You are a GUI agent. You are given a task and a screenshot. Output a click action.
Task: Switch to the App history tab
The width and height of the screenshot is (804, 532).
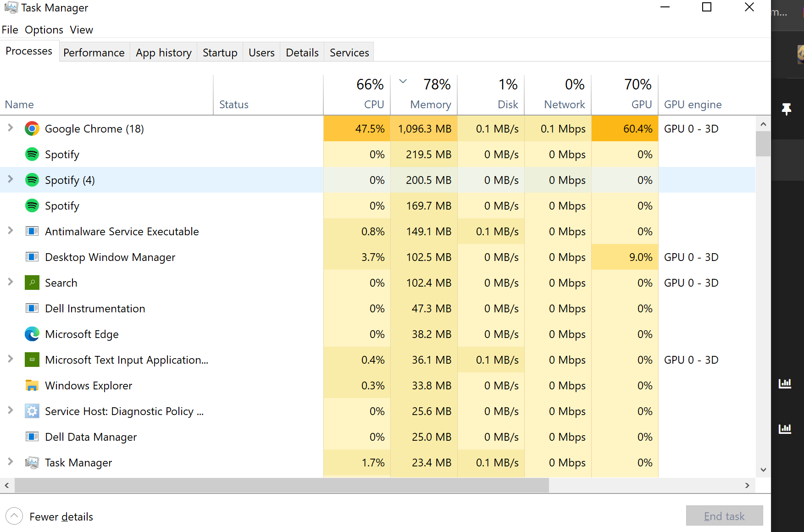coord(164,53)
